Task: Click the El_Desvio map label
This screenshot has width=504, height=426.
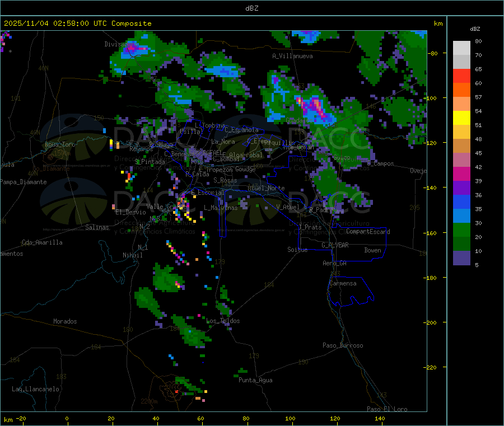Action: (130, 212)
